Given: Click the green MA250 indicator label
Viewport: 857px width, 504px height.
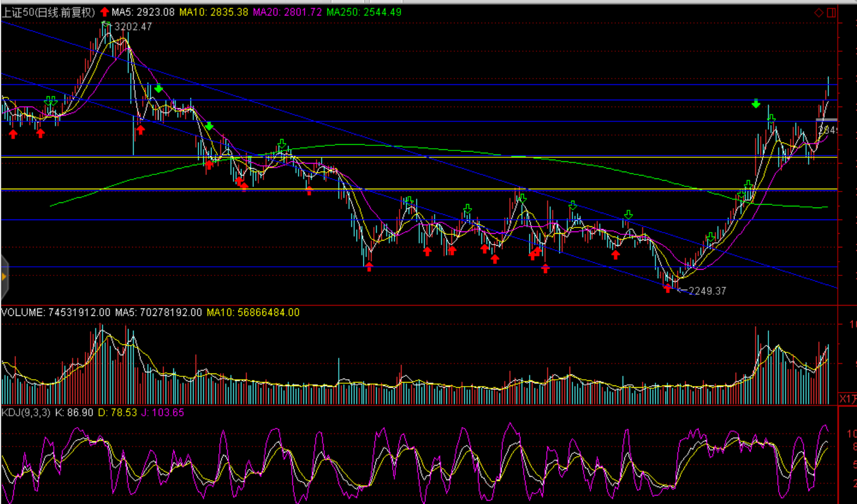Looking at the screenshot, I should [x=364, y=12].
